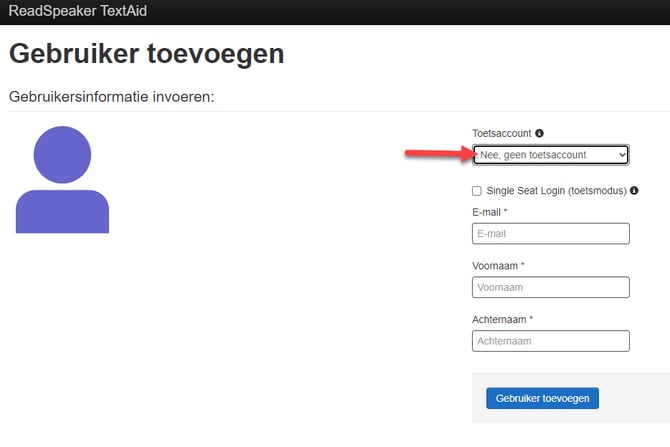Click the 'Single Seat Login (toetsmodus)' label text

[556, 190]
